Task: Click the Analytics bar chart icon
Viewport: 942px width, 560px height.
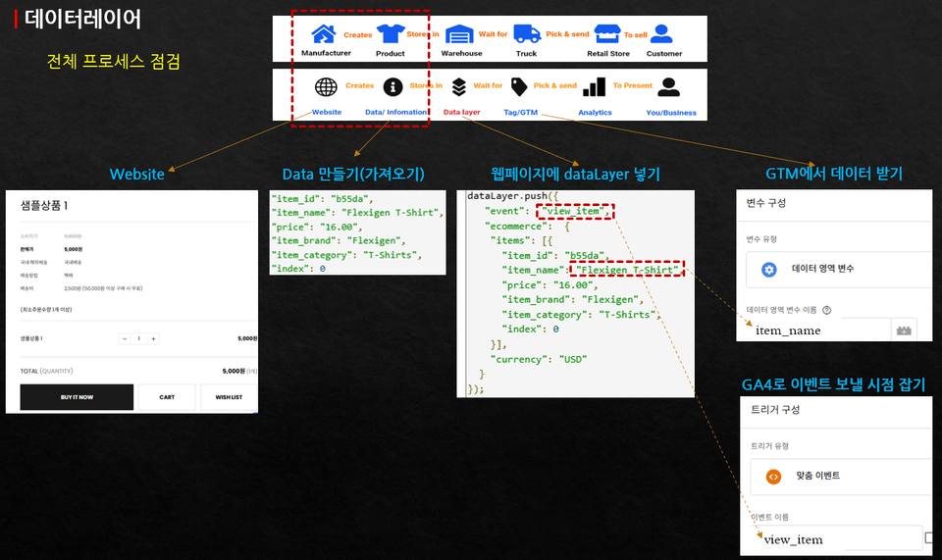Action: (x=595, y=87)
